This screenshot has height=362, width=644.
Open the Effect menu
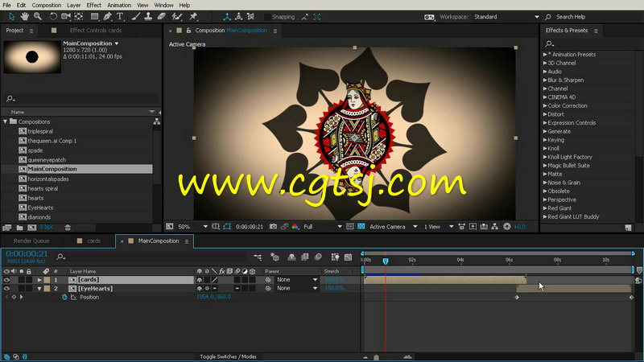93,5
